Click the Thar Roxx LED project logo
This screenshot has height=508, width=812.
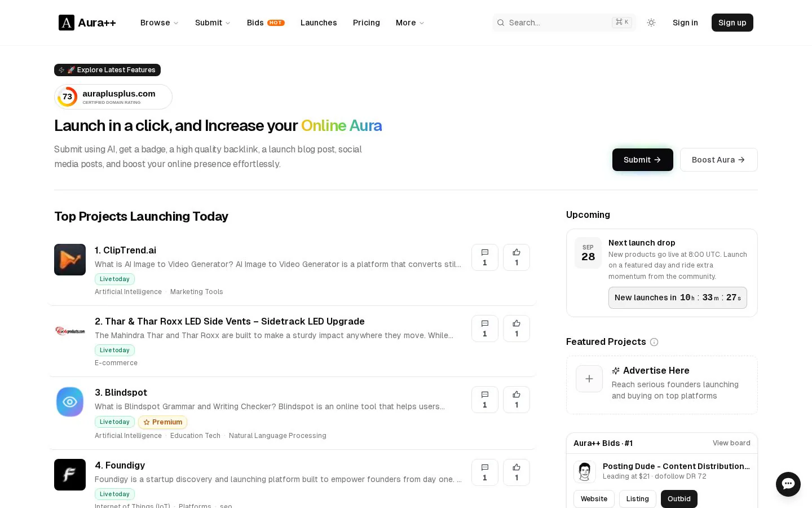coord(70,331)
